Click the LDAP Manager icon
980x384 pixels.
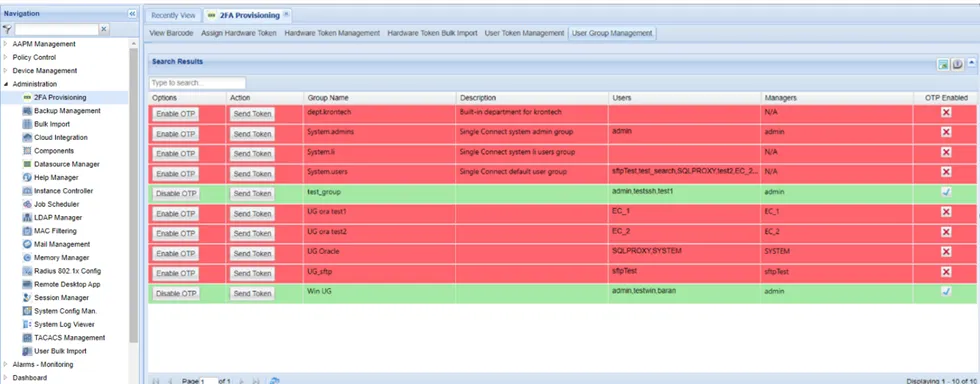tap(27, 218)
